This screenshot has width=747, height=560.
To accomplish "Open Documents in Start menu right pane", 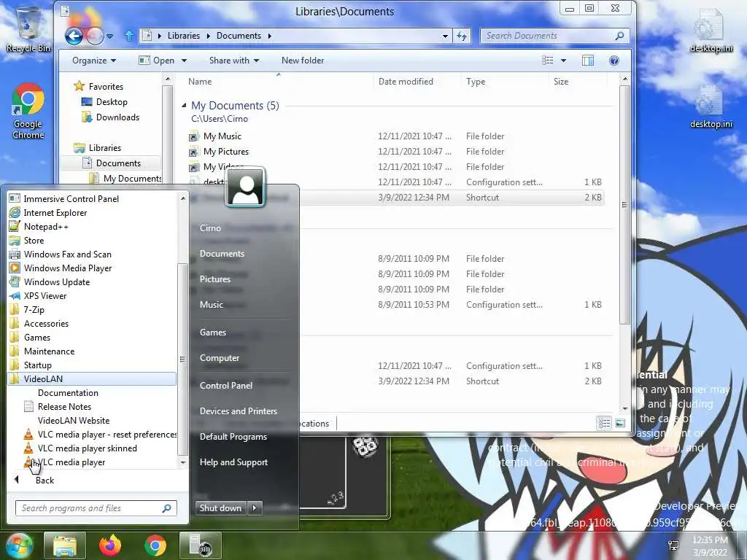I will point(222,253).
